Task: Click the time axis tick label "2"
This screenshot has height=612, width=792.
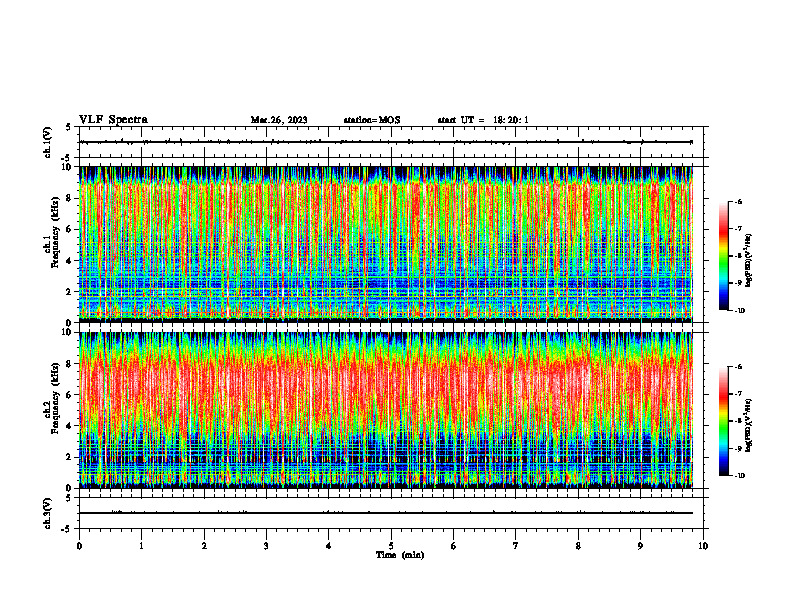Action: tap(204, 546)
